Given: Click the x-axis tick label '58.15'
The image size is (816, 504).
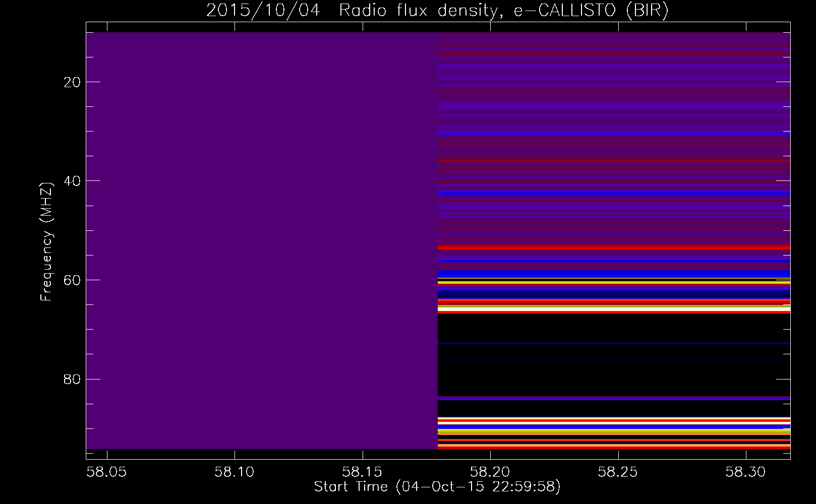Looking at the screenshot, I should coord(362,472).
